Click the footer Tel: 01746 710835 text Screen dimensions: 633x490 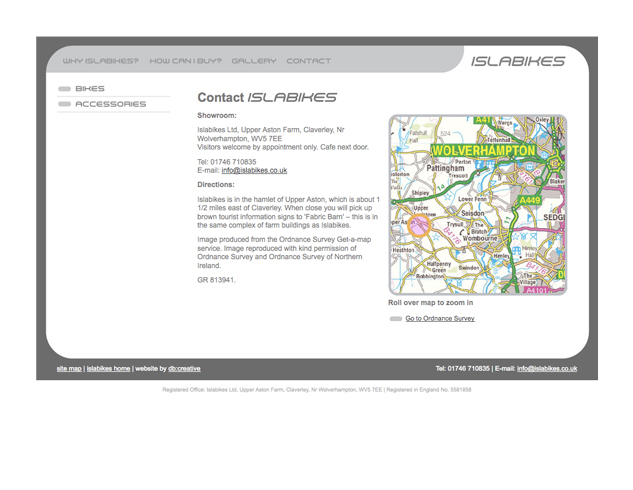[462, 369]
